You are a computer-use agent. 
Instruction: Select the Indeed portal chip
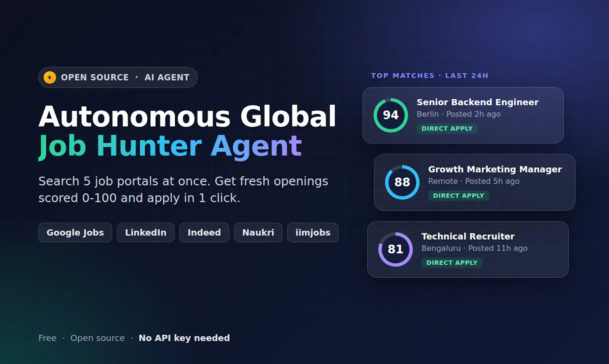[204, 232]
